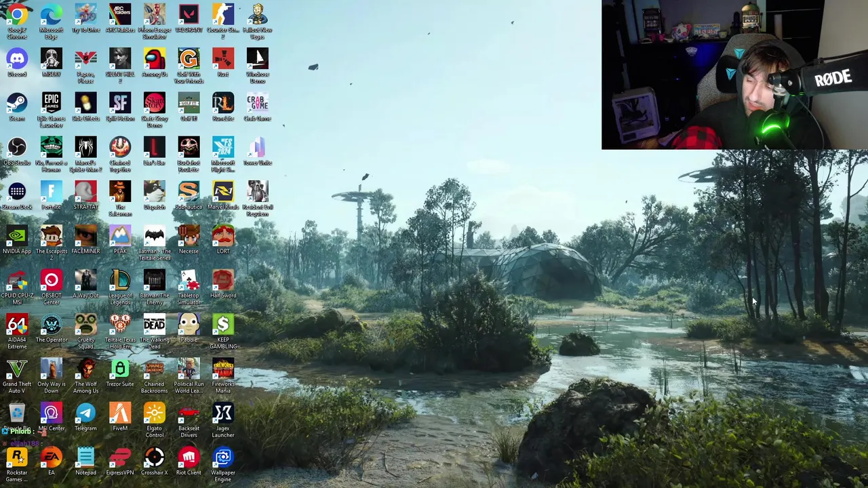Launch Grand Theft Auto V shortcut
This screenshot has height=488, width=868.
(17, 376)
